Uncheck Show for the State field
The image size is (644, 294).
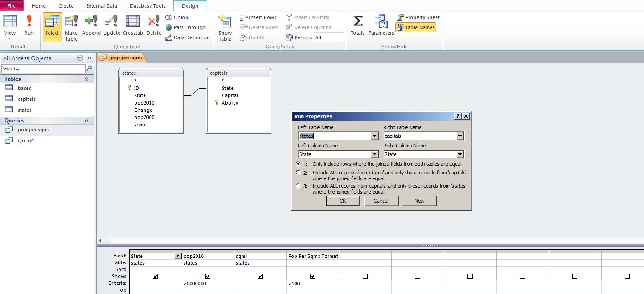[156, 276]
